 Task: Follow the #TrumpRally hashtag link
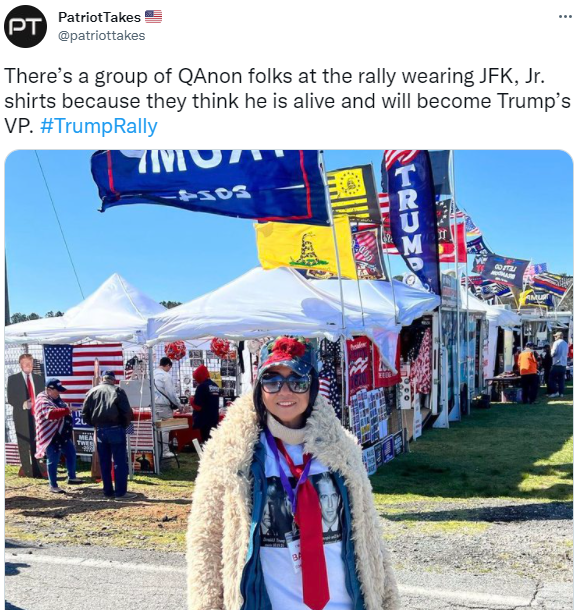tap(98, 126)
